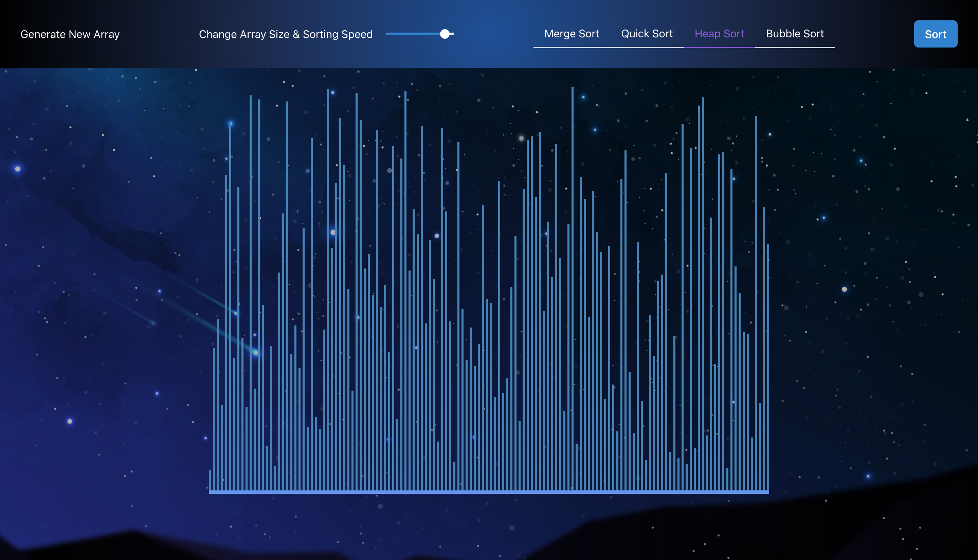Click the tallest bar in the right half
This screenshot has width=978, height=560.
tap(572, 288)
